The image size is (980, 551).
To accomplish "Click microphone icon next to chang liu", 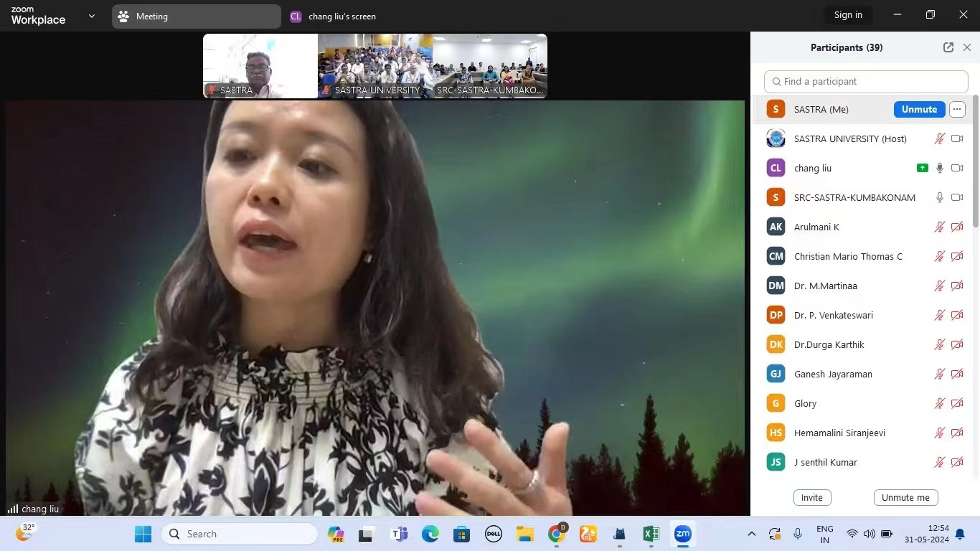I will point(940,168).
